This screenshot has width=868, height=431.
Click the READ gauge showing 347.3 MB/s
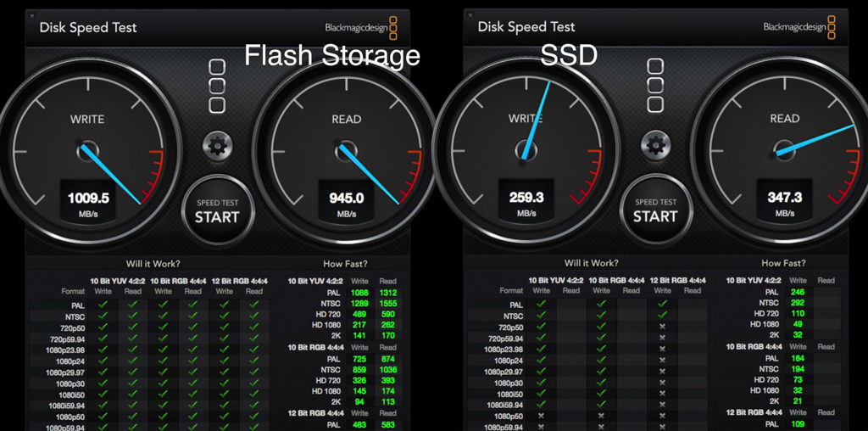click(784, 149)
